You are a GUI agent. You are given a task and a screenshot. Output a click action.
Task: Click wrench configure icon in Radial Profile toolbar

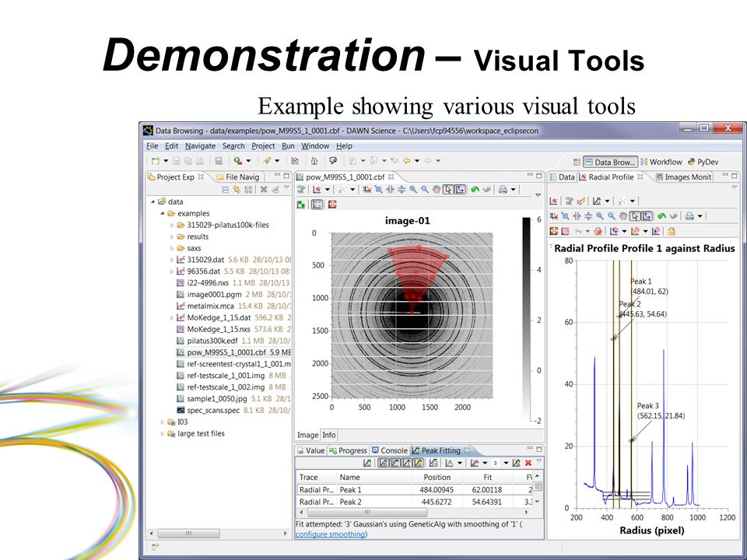569,201
